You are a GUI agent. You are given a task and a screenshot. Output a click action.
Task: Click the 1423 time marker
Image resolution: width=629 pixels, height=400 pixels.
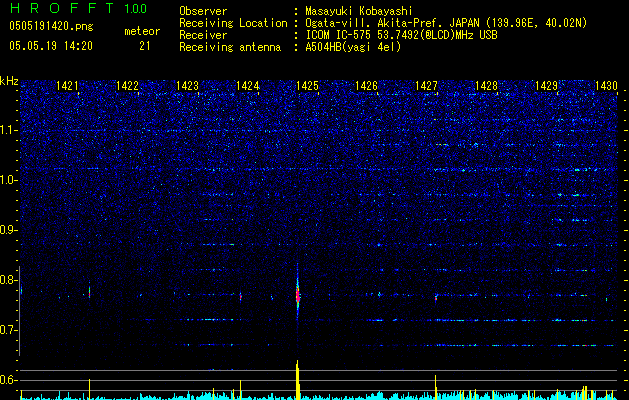click(187, 85)
